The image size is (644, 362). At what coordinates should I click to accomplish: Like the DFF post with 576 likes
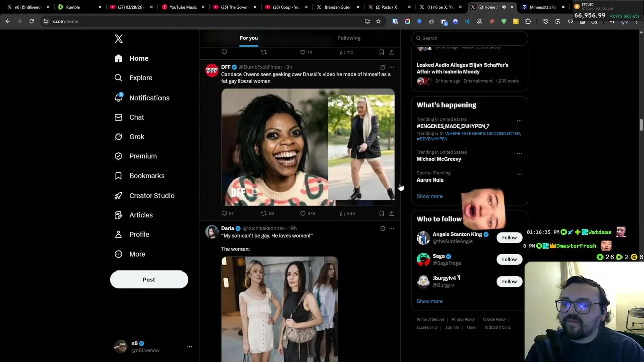303,213
